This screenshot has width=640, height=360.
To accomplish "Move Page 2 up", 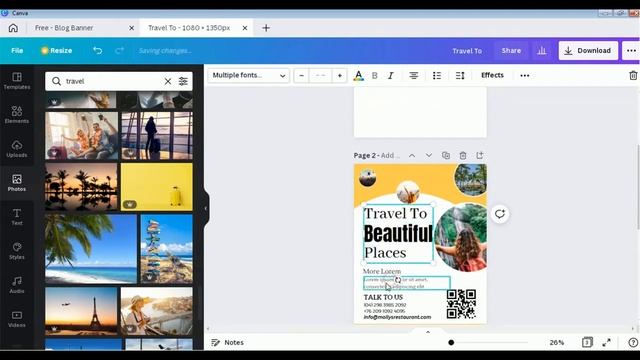I will (x=412, y=156).
